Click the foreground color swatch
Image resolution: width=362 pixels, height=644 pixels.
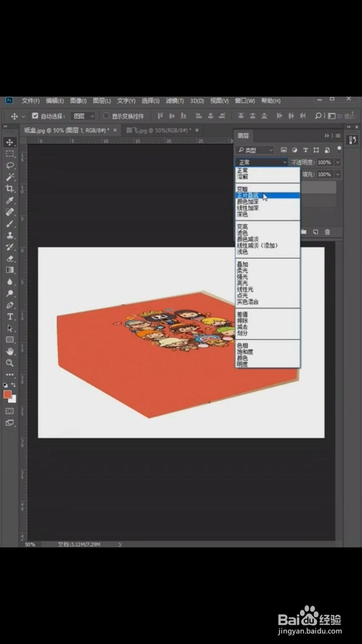[x=8, y=394]
